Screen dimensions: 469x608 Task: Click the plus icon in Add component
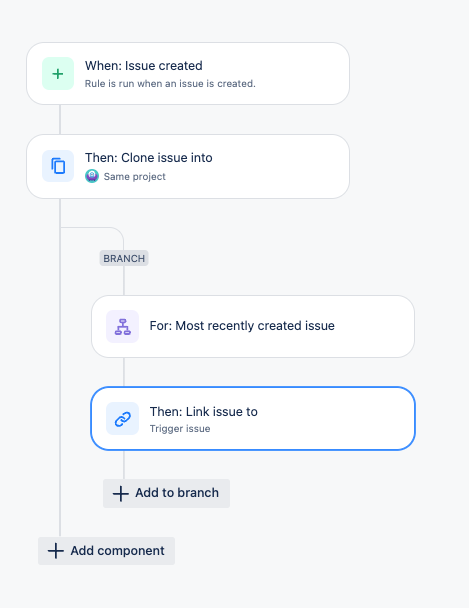56,551
